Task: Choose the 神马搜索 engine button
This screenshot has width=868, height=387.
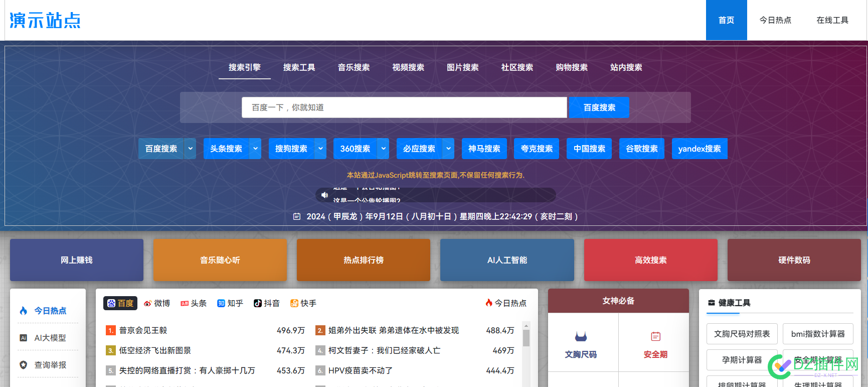Action: click(484, 149)
